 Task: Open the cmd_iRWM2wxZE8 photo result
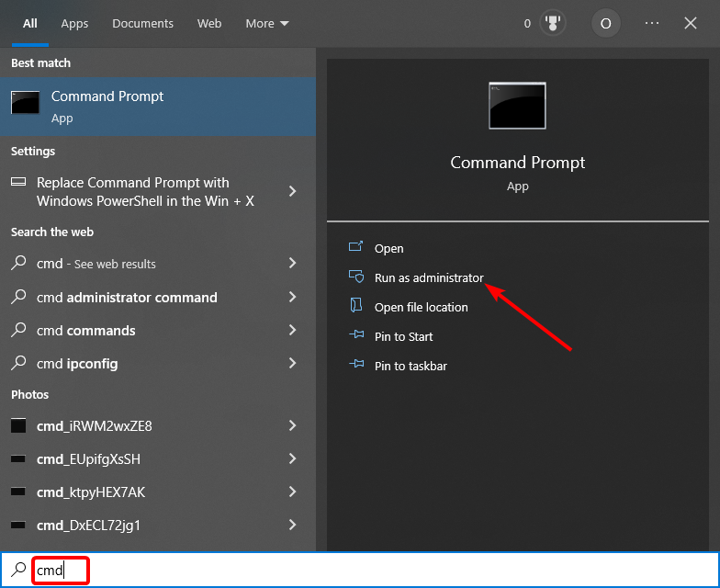point(95,426)
